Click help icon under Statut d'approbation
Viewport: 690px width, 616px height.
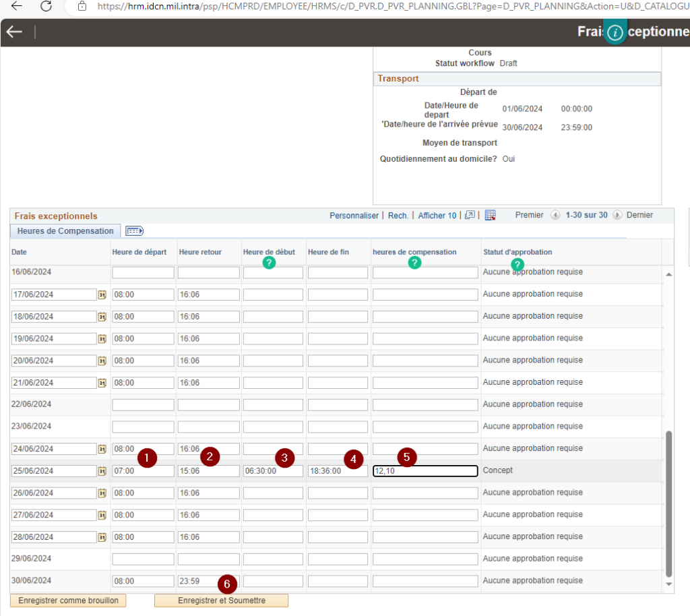517,264
